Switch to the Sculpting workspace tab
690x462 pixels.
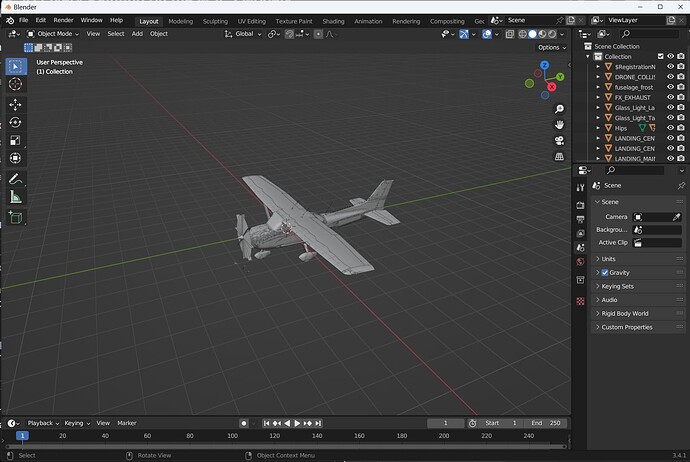point(215,21)
